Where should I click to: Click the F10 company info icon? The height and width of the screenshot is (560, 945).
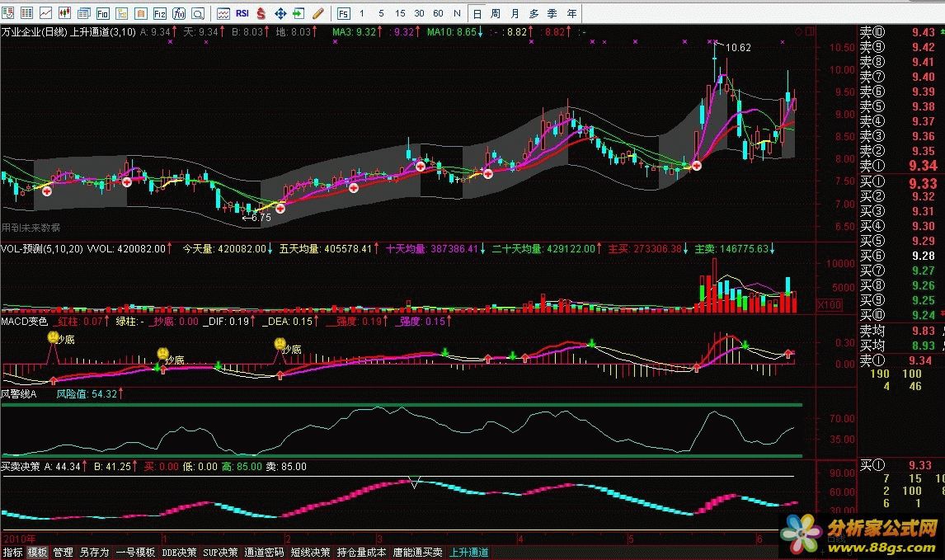tap(102, 12)
